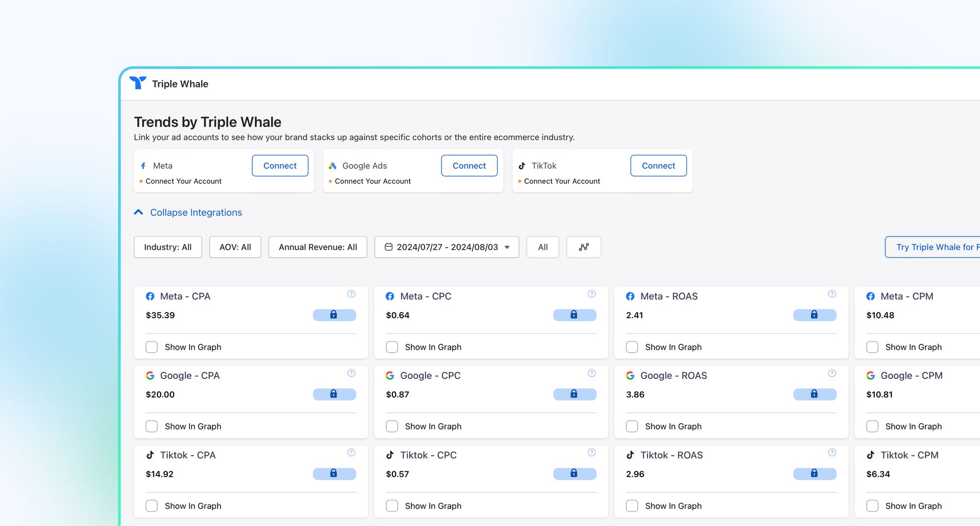The width and height of the screenshot is (980, 526).
Task: Enable Show In Graph for Meta - CPA
Action: 151,347
